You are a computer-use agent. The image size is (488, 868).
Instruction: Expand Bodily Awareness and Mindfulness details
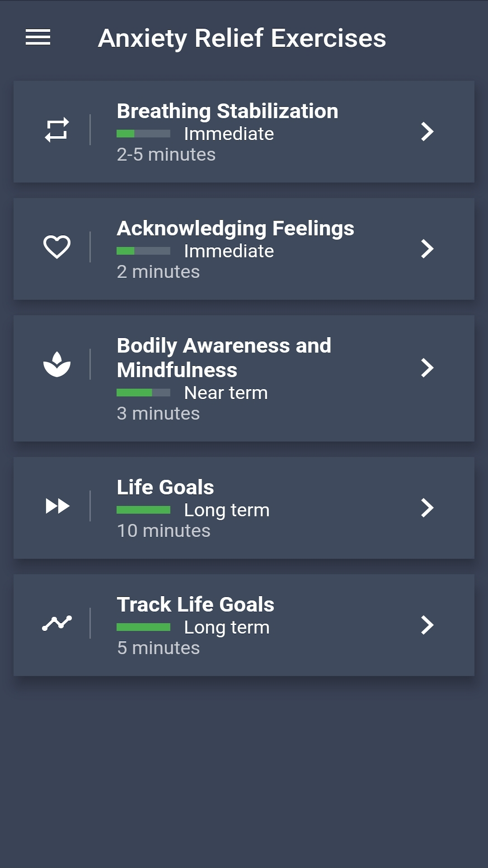pyautogui.click(x=427, y=368)
